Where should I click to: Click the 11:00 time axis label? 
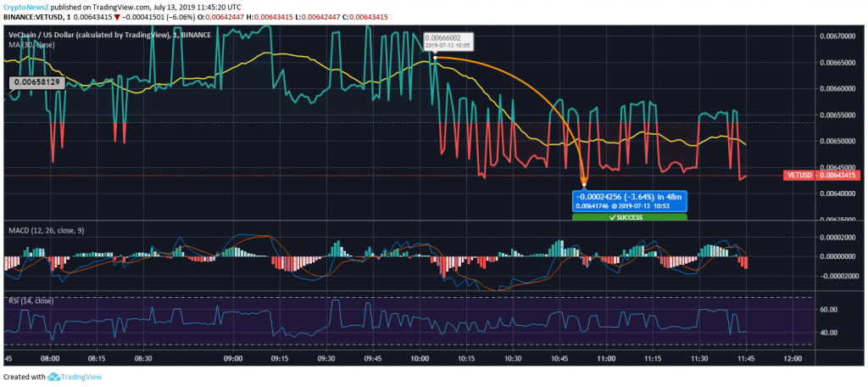pos(607,359)
